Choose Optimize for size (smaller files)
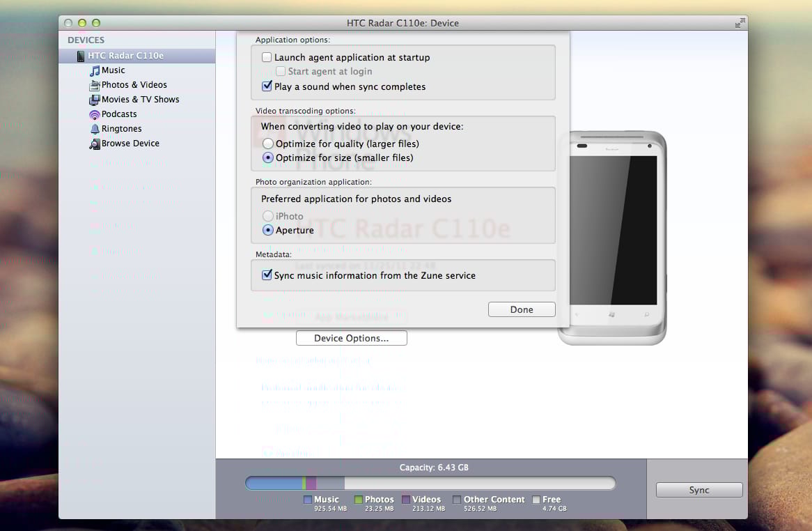Viewport: 812px width, 531px height. point(267,157)
